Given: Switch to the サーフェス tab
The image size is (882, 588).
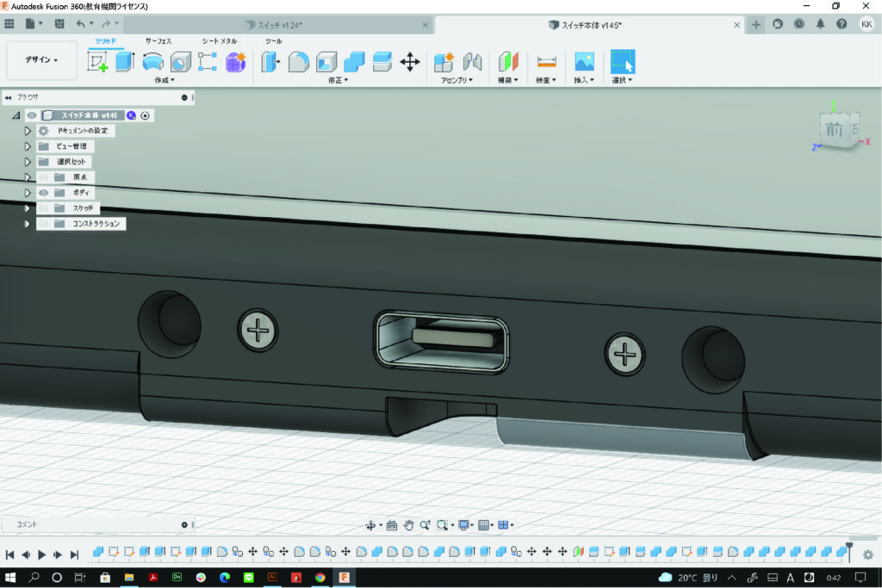Looking at the screenshot, I should tap(158, 40).
